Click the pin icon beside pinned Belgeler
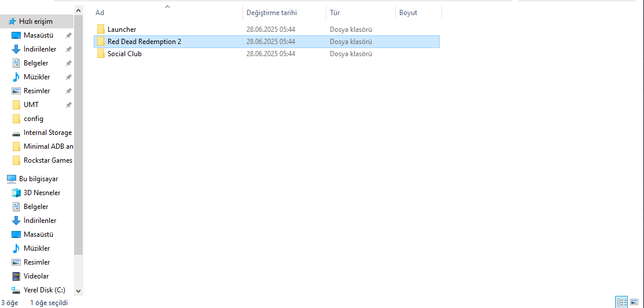 69,63
